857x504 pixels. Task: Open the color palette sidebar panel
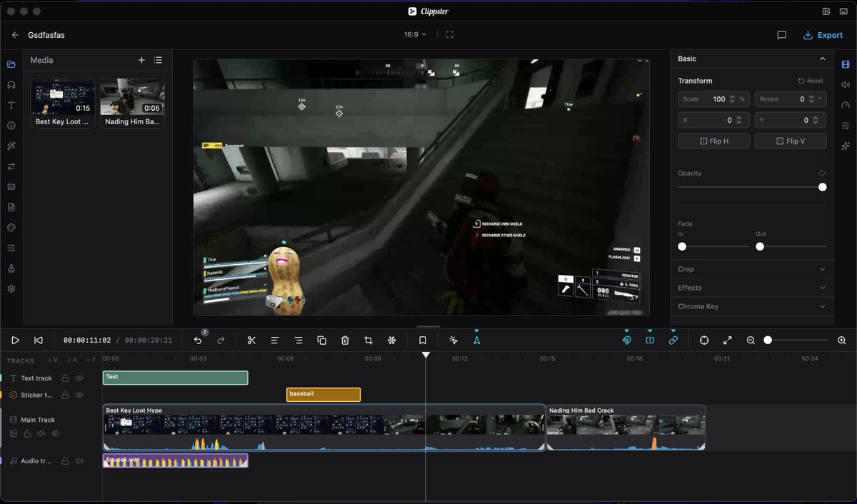click(x=11, y=228)
